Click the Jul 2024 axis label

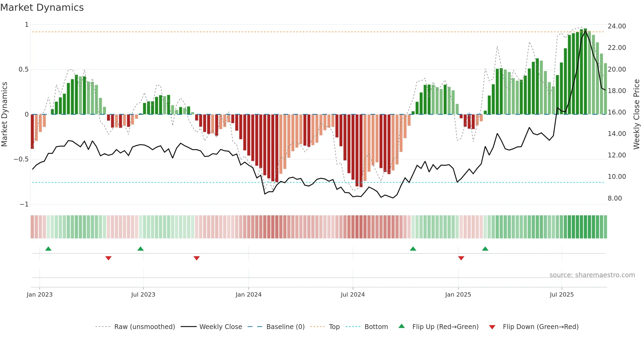click(x=353, y=294)
